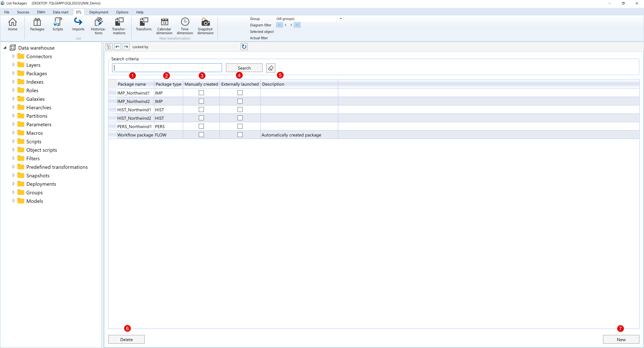Create a new Time dimension
Screen dimensions: 644x348
point(184,26)
